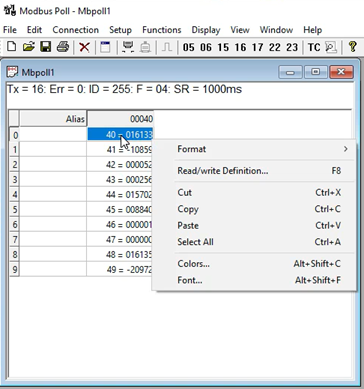
Task: Select the cell '46 = 000001'
Action: tap(120, 225)
